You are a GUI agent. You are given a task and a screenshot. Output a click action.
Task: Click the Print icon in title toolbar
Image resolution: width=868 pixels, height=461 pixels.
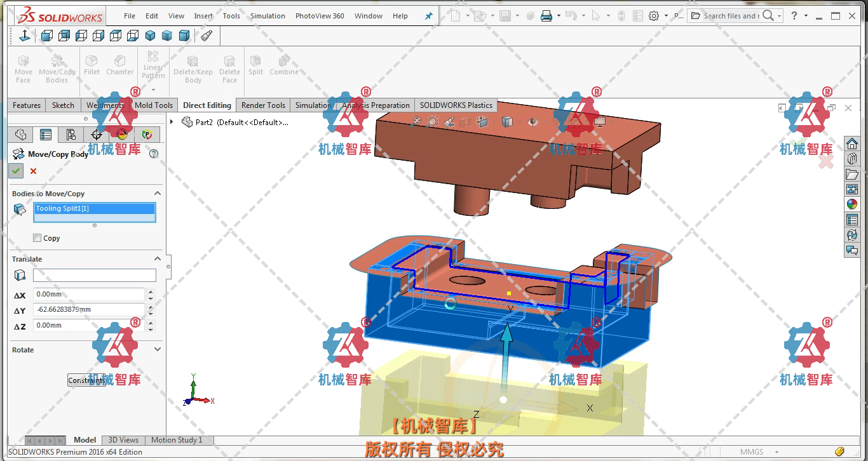click(x=546, y=16)
